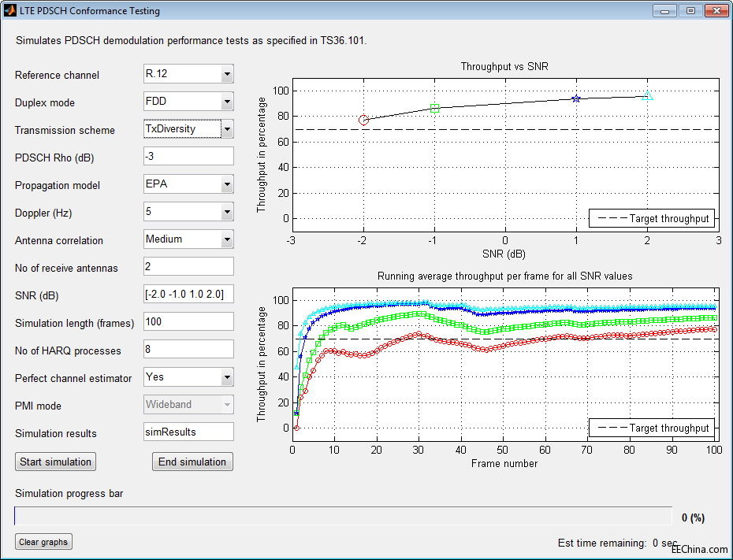Select the No of HARQ processes field
Viewport: 733px width, 560px height.
tap(187, 349)
